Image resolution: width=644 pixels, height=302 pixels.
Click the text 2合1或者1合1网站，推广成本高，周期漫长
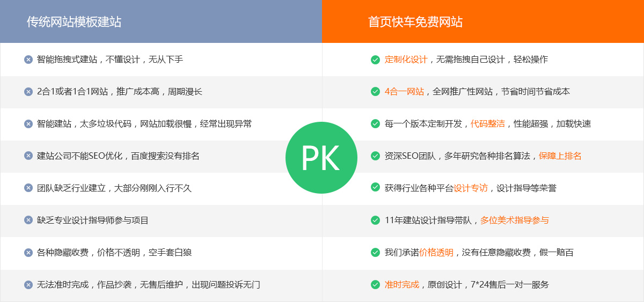tap(120, 92)
